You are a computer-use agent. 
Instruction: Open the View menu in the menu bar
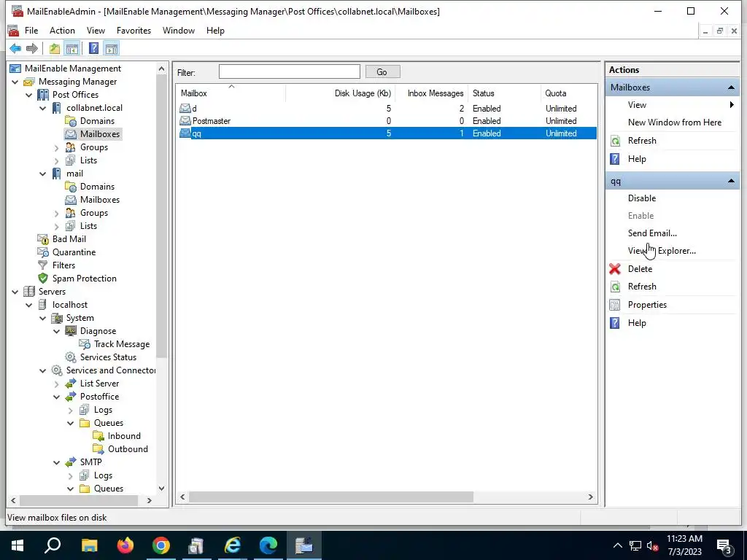point(96,31)
